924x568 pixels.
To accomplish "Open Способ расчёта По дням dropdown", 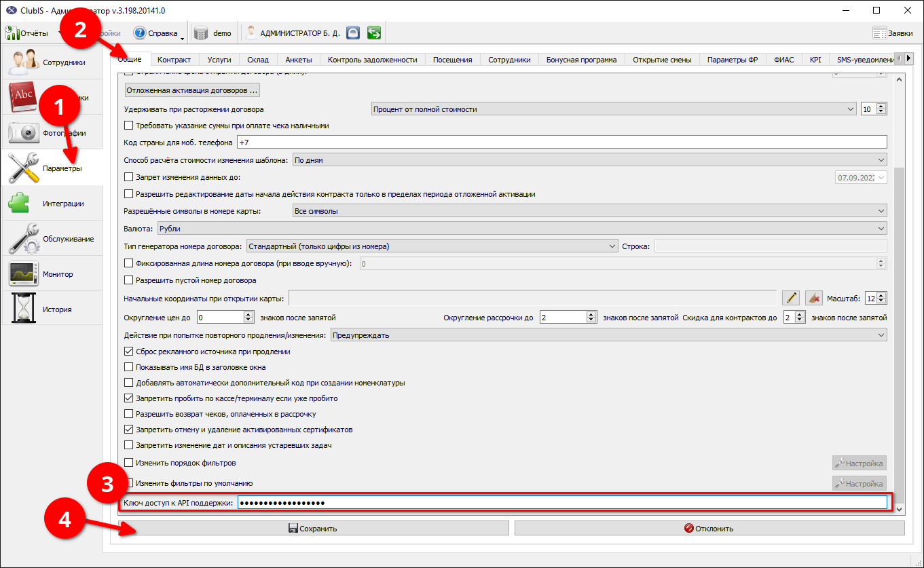I will [x=589, y=160].
